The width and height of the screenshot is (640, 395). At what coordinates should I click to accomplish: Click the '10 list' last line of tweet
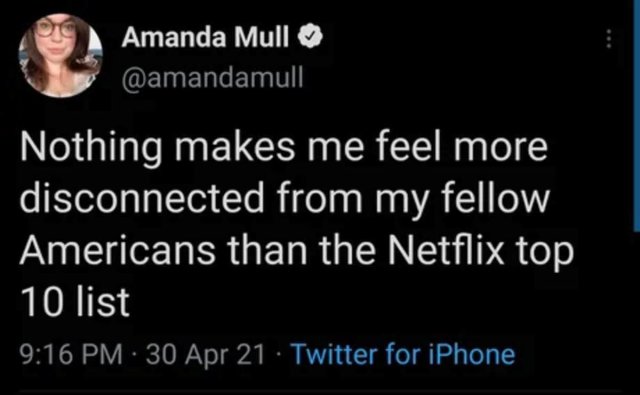tap(76, 302)
